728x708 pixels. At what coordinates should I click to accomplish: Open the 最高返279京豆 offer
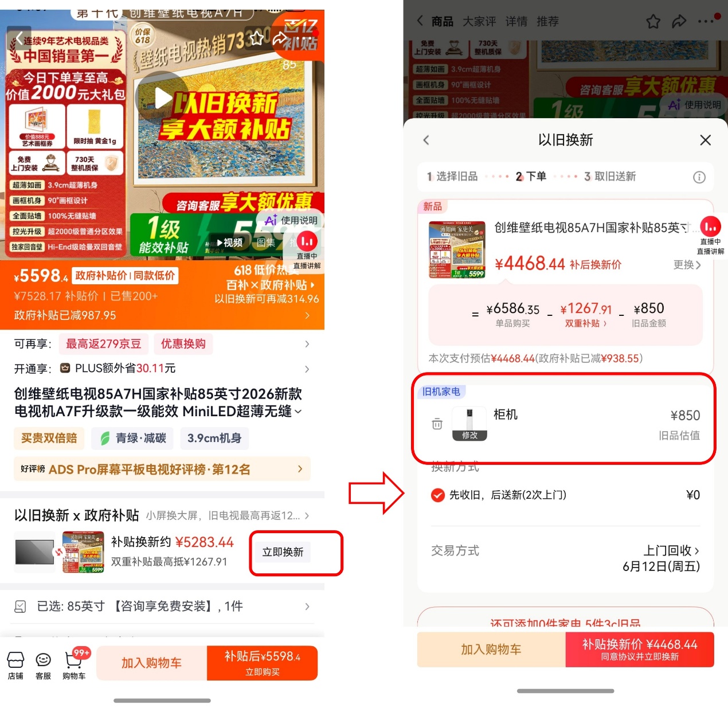[103, 344]
